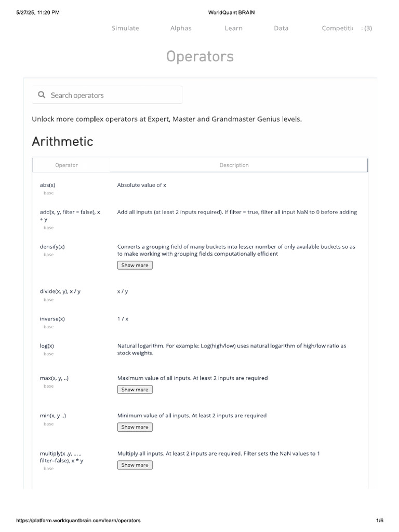Navigate to the Data tab
This screenshot has width=399, height=532.
point(281,28)
